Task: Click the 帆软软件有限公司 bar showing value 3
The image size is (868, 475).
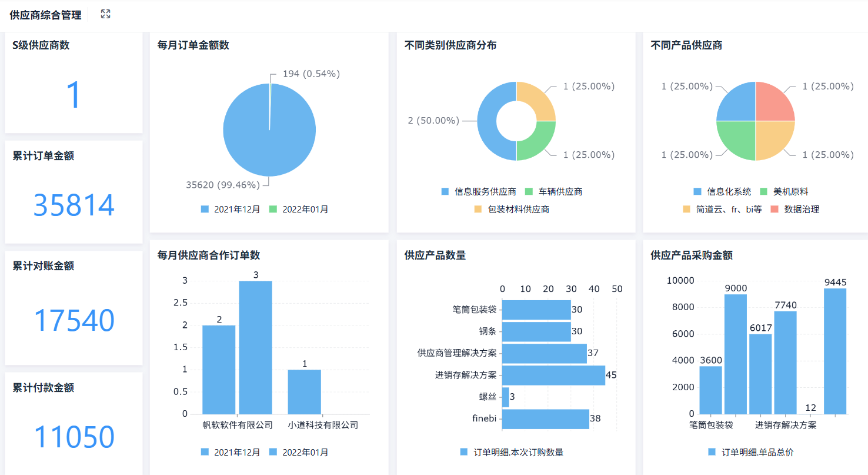Action: tap(255, 347)
